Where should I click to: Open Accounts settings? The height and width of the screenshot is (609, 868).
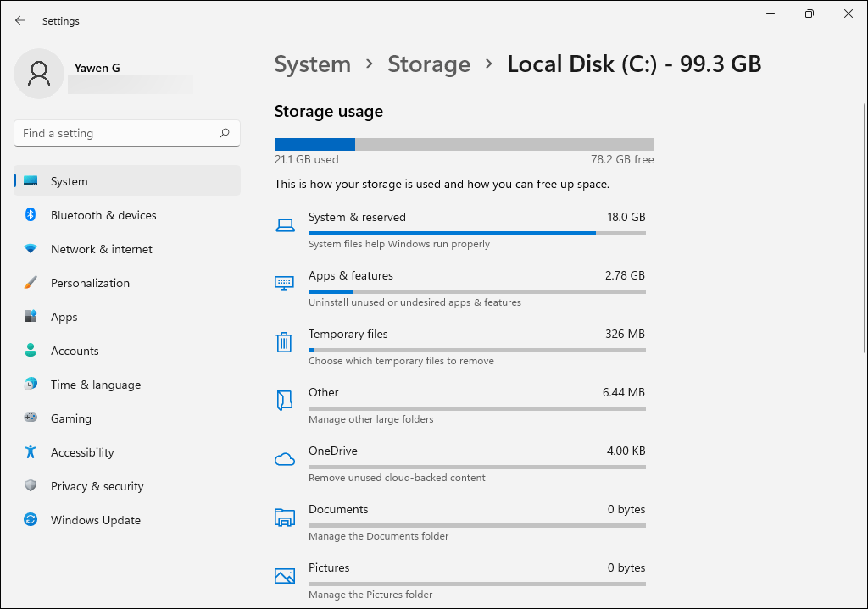pos(127,350)
